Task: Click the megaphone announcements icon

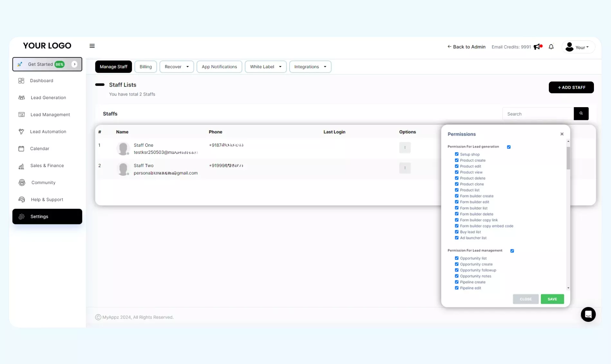Action: click(537, 47)
